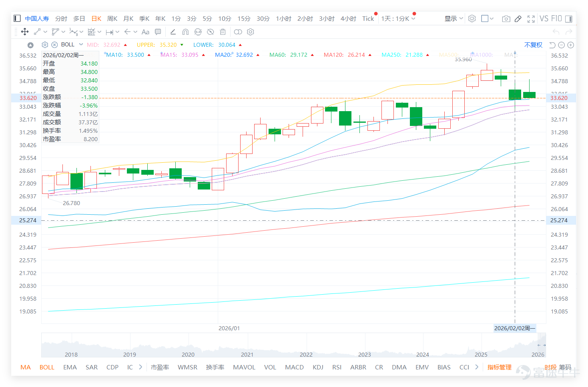Show more main indicators after IC
This screenshot has height=387, width=588.
[x=140, y=367]
